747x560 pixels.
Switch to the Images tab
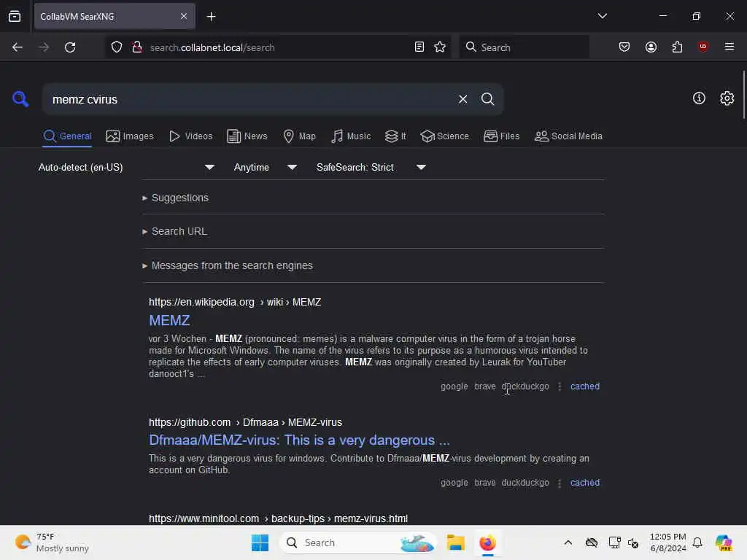pyautogui.click(x=130, y=136)
